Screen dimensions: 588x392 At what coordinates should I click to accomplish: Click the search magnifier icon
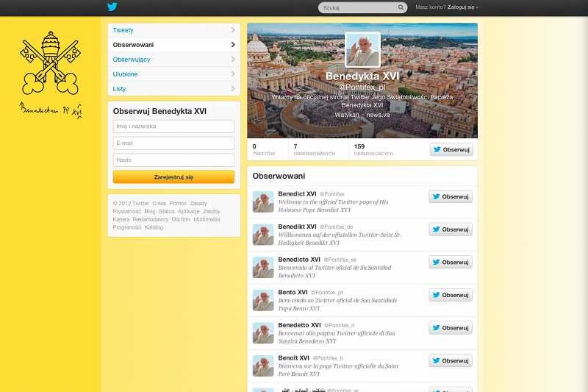(401, 7)
